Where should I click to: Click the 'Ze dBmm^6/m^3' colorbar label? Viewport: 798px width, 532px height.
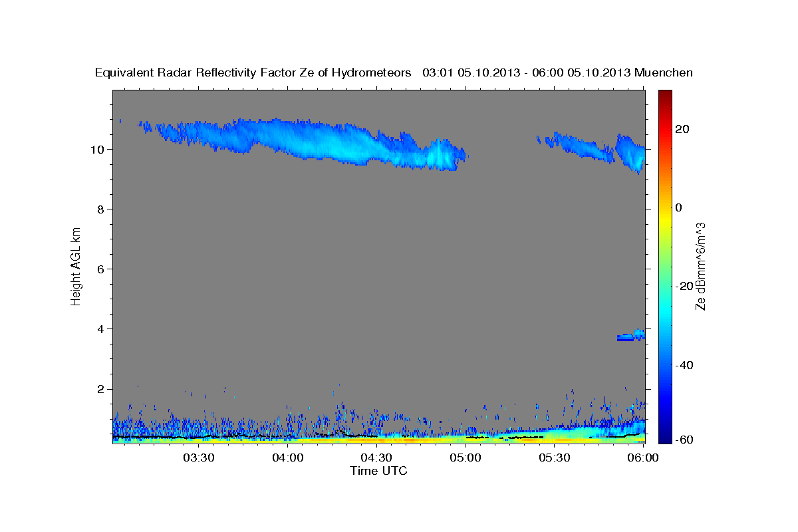pyautogui.click(x=700, y=266)
